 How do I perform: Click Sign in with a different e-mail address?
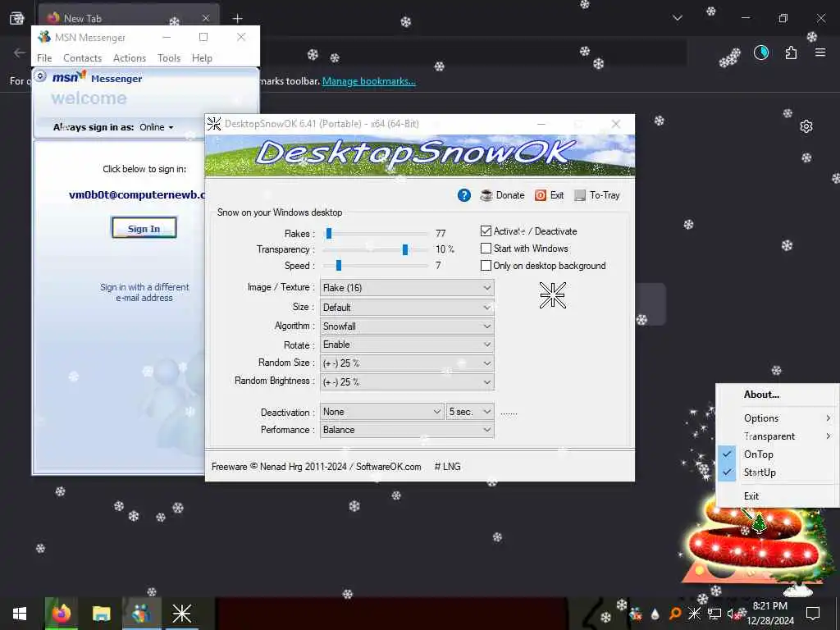tap(144, 293)
